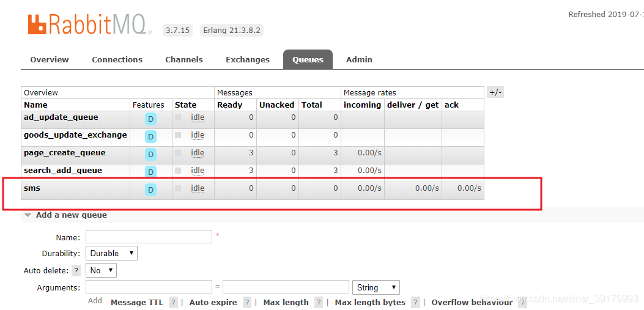Viewport: 644px width, 310px height.
Task: Open the Auto delete dropdown
Action: 101,270
